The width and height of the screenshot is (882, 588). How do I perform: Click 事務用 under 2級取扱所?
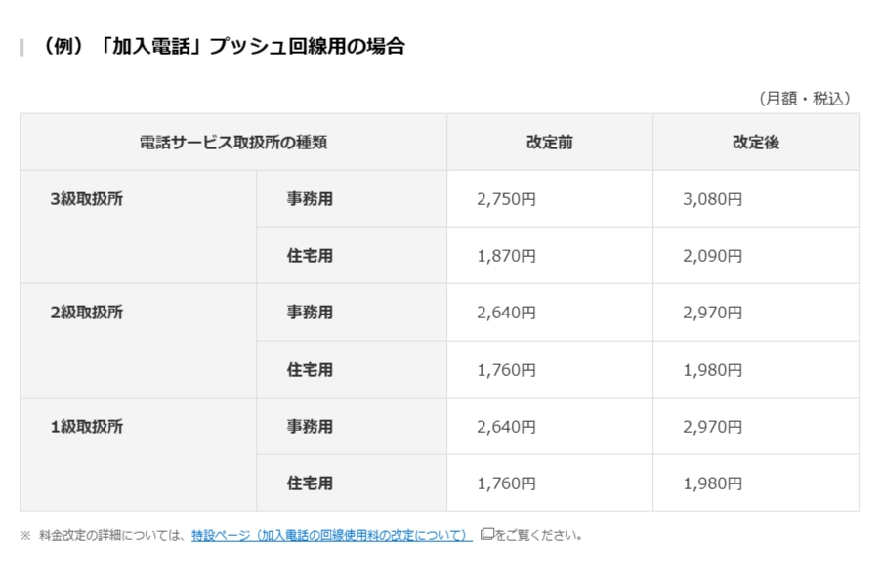(310, 313)
